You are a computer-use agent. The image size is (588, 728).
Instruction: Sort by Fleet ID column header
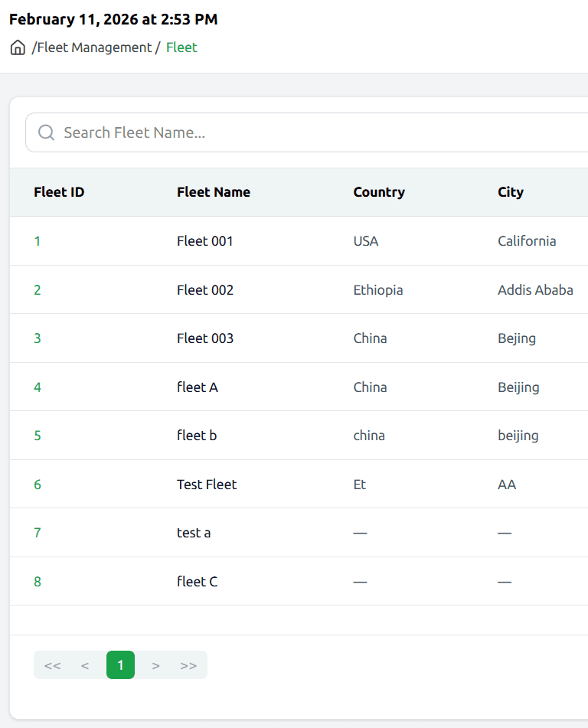59,192
